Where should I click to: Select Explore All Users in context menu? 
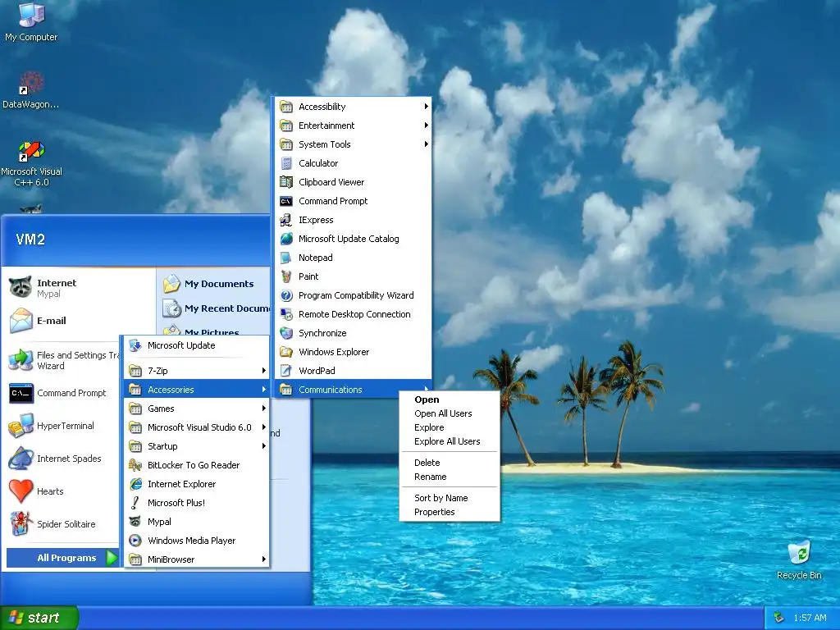point(449,441)
